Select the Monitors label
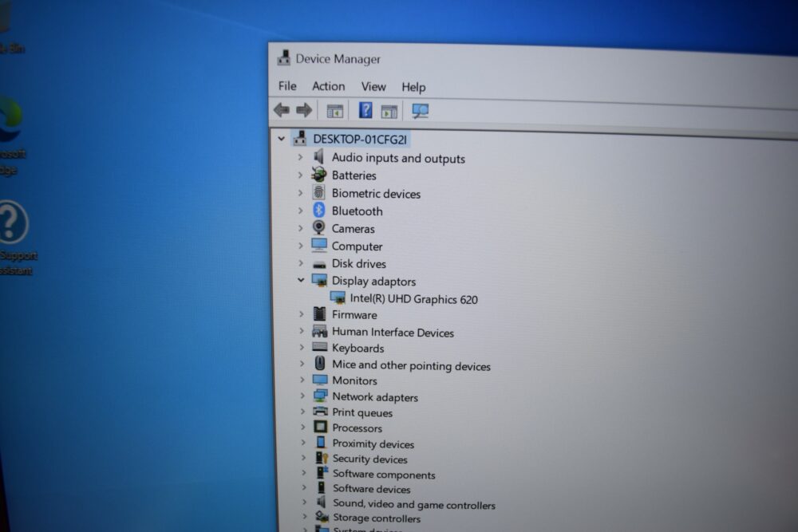The image size is (798, 532). pos(354,380)
